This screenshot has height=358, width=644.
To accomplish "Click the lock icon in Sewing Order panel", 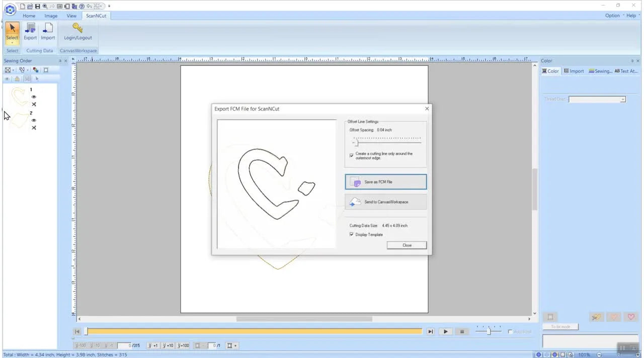I will pos(17,78).
